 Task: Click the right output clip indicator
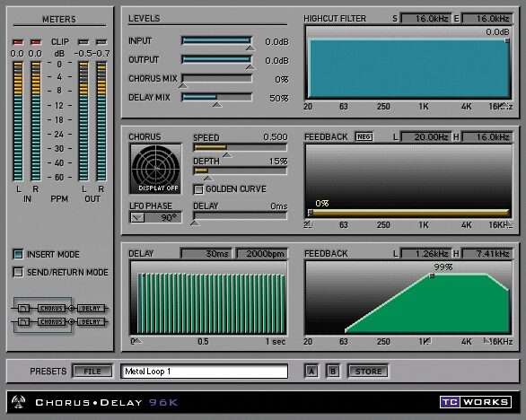tap(101, 42)
